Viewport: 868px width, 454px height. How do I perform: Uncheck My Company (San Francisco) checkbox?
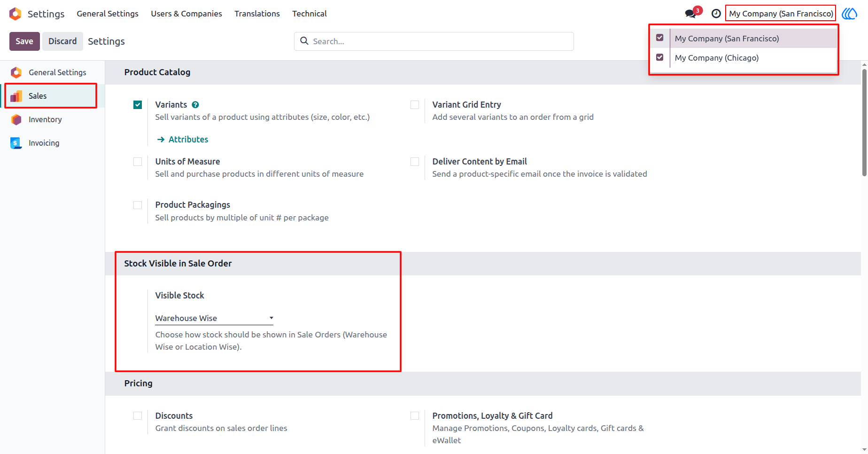click(x=660, y=38)
